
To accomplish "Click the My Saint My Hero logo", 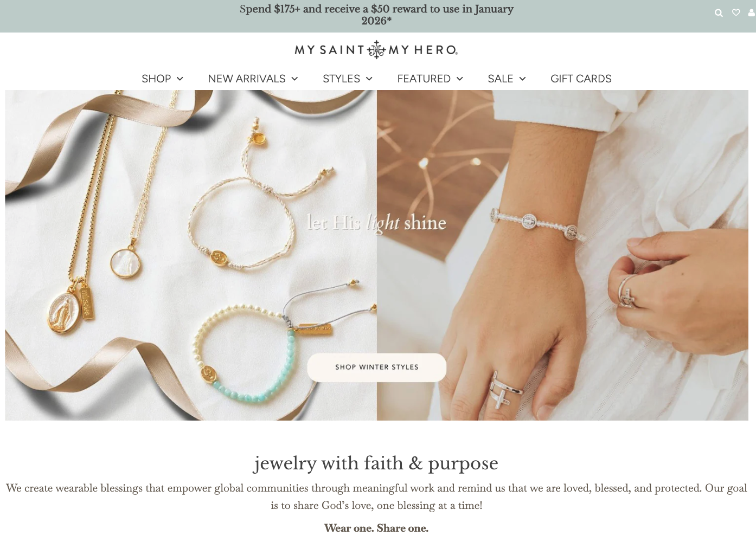I will coord(376,50).
